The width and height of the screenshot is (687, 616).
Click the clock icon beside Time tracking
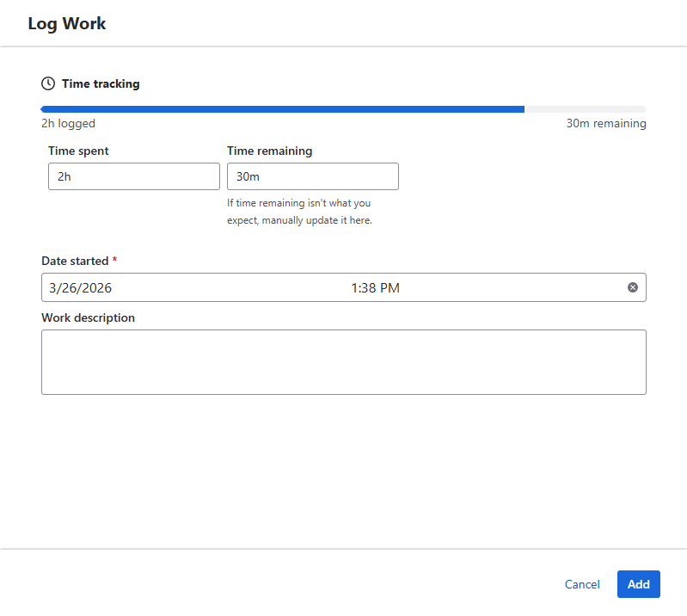click(48, 83)
